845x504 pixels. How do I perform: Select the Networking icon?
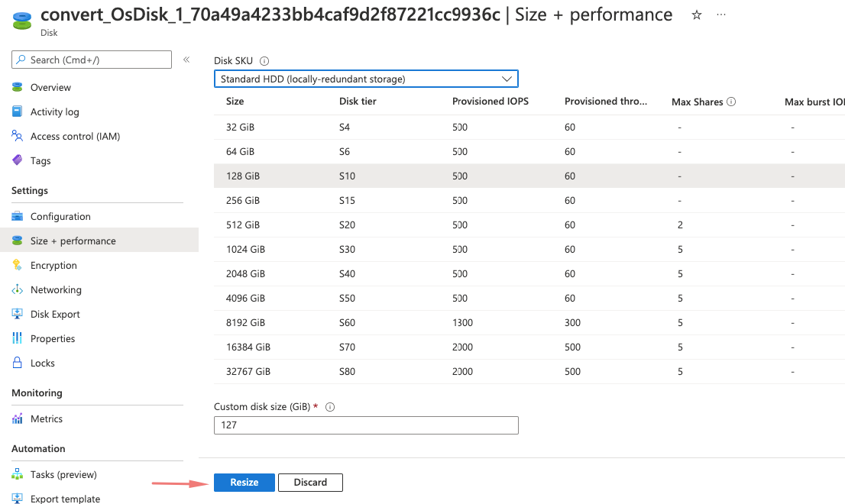18,289
